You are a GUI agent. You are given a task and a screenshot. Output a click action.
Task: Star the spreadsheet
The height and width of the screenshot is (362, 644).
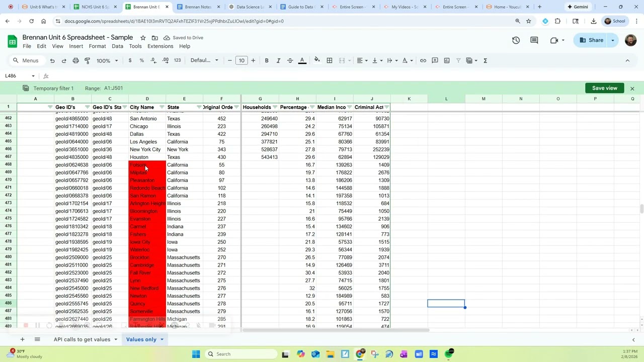[143, 38]
